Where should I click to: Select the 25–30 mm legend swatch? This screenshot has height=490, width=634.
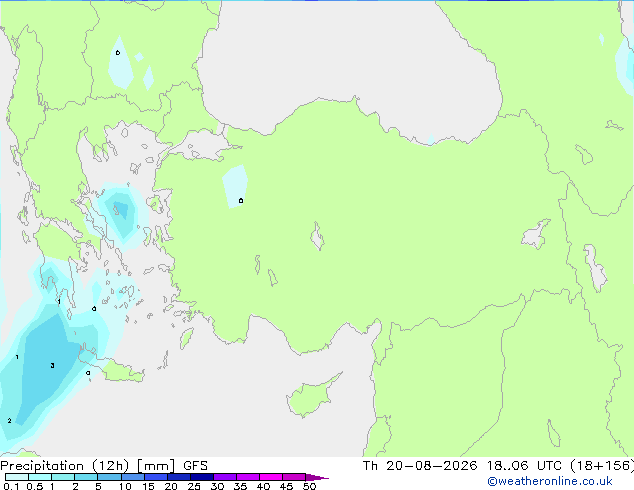point(201,477)
